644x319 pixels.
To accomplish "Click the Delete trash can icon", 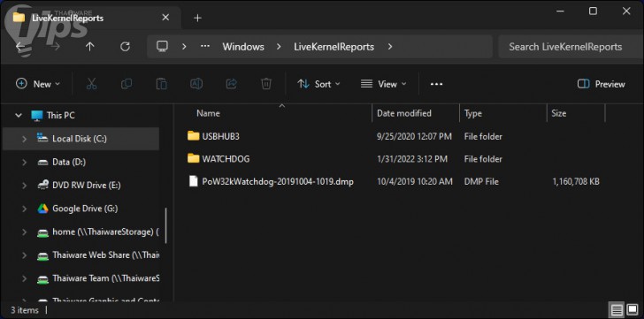I will pyautogui.click(x=266, y=84).
